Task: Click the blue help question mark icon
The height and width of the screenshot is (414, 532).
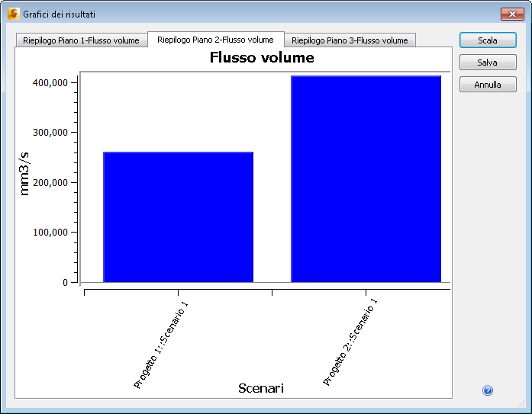Action: [x=488, y=390]
